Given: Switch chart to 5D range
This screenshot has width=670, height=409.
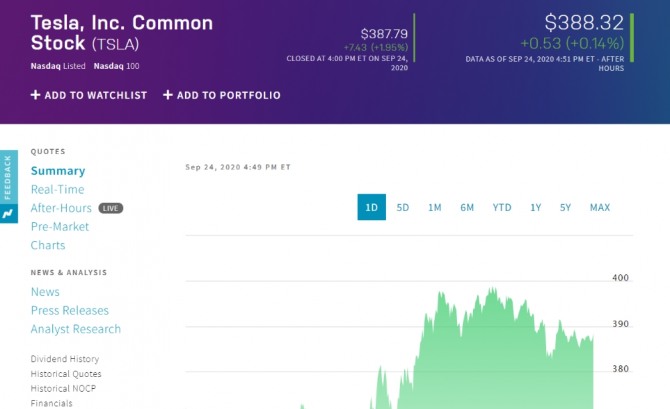Looking at the screenshot, I should click(403, 207).
